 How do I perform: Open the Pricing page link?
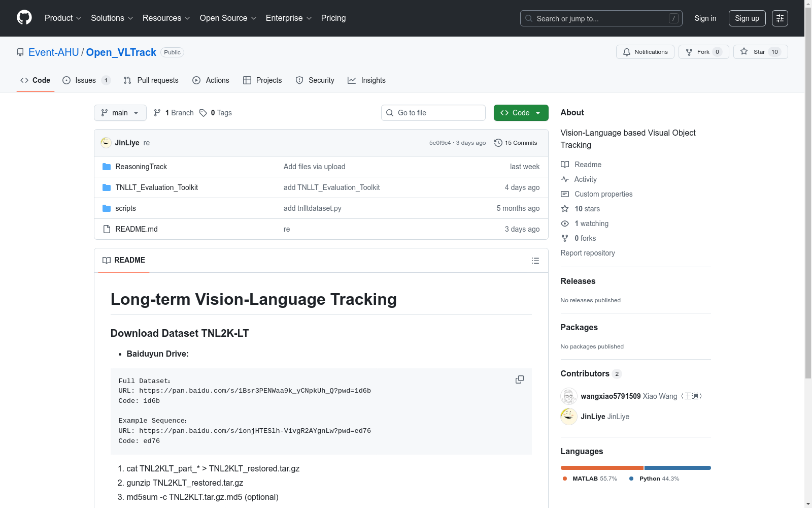coord(333,18)
